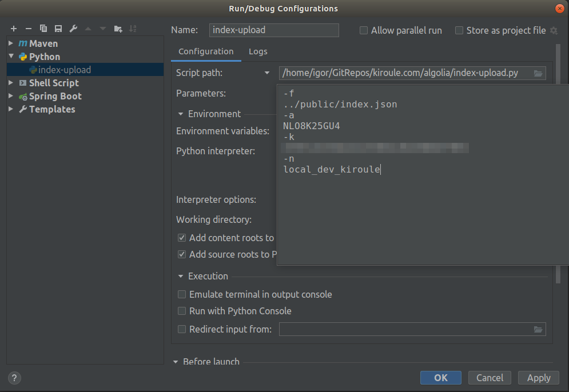The image size is (569, 392).
Task: Close the Run/Debug Configurations dialog
Action: (560, 9)
